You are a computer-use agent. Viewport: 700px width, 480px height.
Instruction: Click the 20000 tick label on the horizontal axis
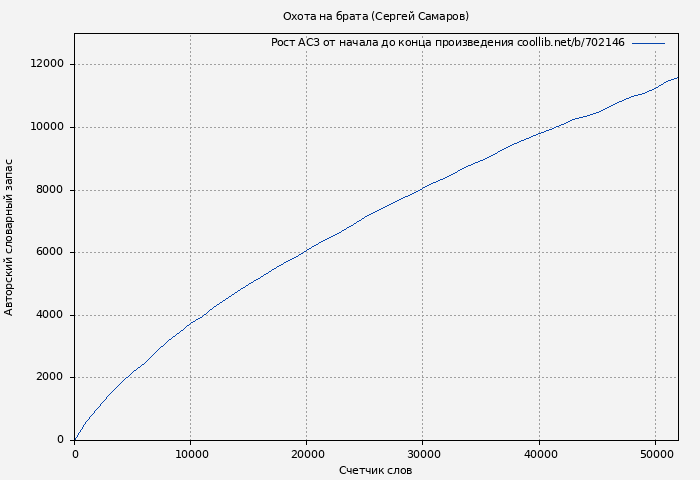306,454
